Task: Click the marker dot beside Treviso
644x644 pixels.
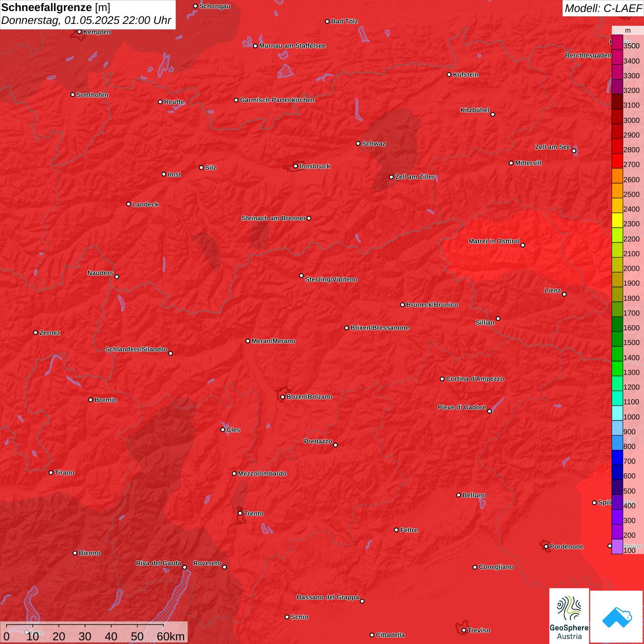Action: pyautogui.click(x=464, y=630)
